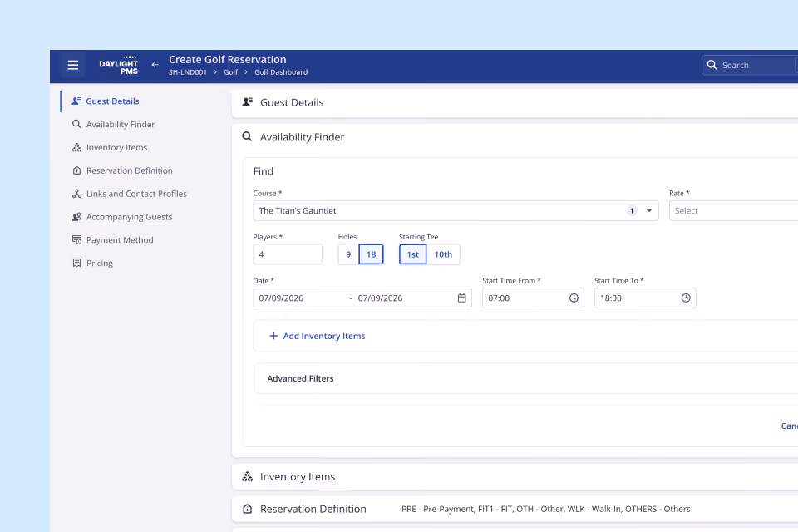Click the Start Time From 07:00 field
This screenshot has width=798, height=532.
[x=533, y=298]
